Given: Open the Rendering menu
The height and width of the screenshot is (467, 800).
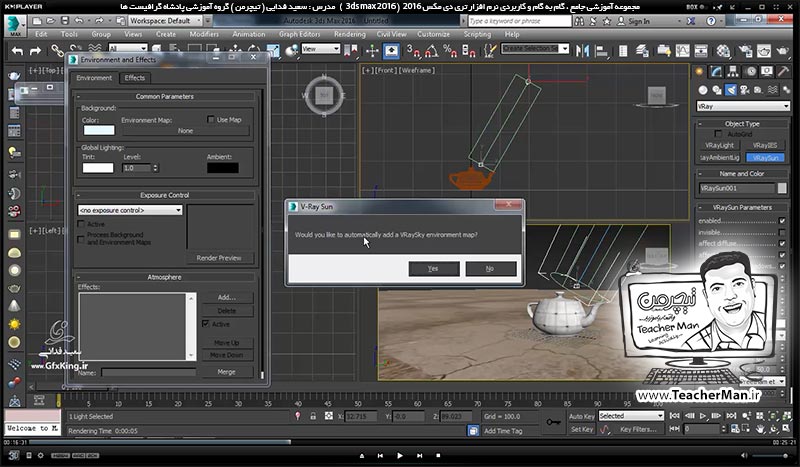Looking at the screenshot, I should click(349, 34).
